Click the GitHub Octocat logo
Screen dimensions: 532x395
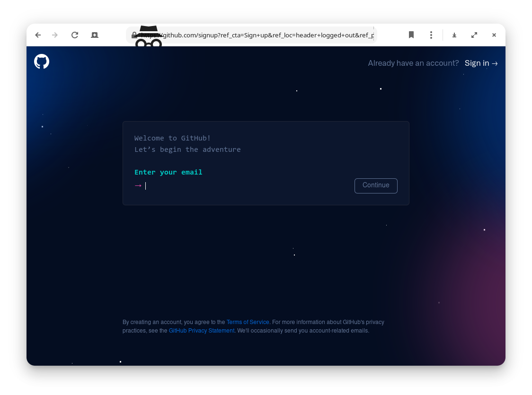[x=42, y=61]
